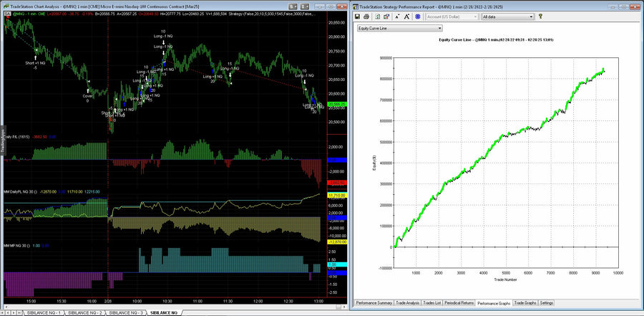Select the active SIBILANCE NQ workspace tab

pos(165,313)
